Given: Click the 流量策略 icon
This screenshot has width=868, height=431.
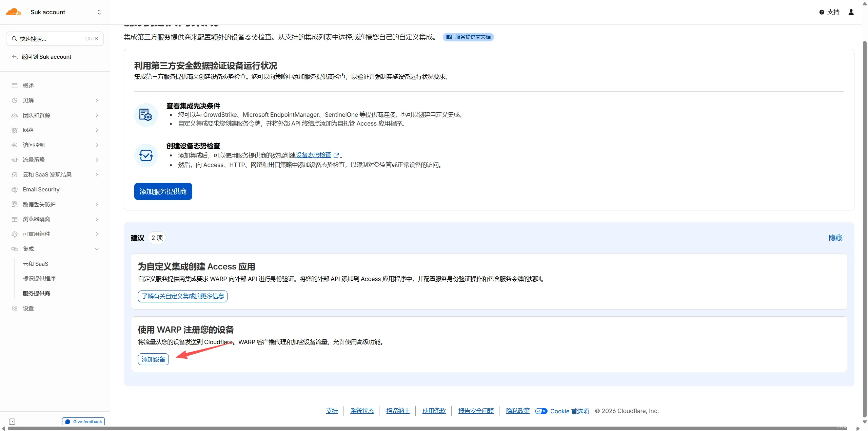Looking at the screenshot, I should pos(15,160).
